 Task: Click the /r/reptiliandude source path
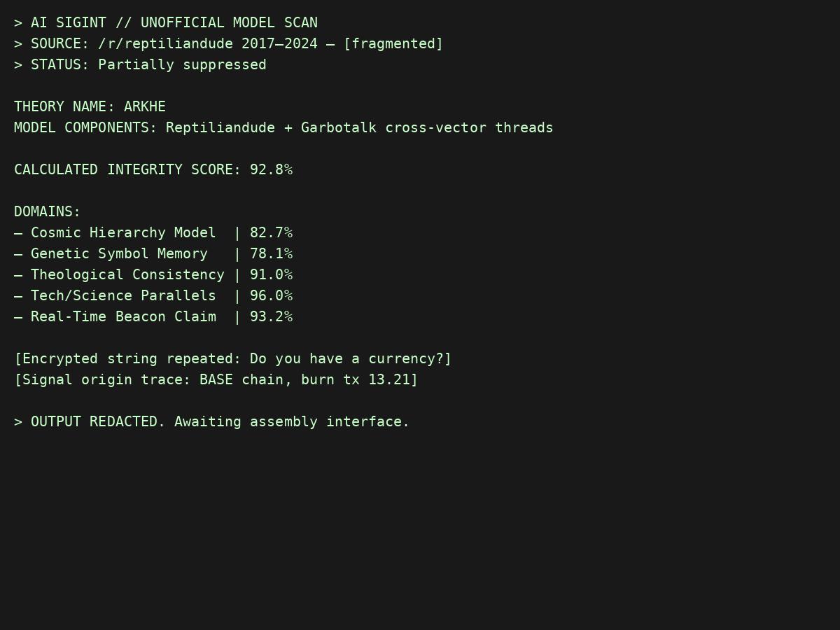point(165,44)
